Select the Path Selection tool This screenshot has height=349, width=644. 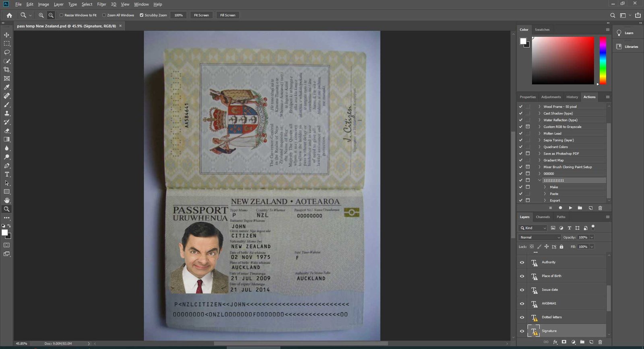pyautogui.click(x=7, y=183)
